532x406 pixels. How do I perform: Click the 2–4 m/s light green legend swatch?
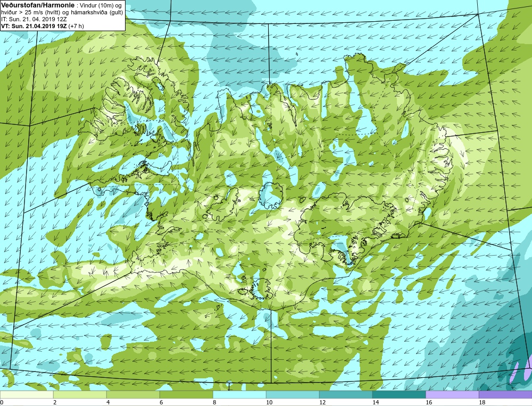80,395
